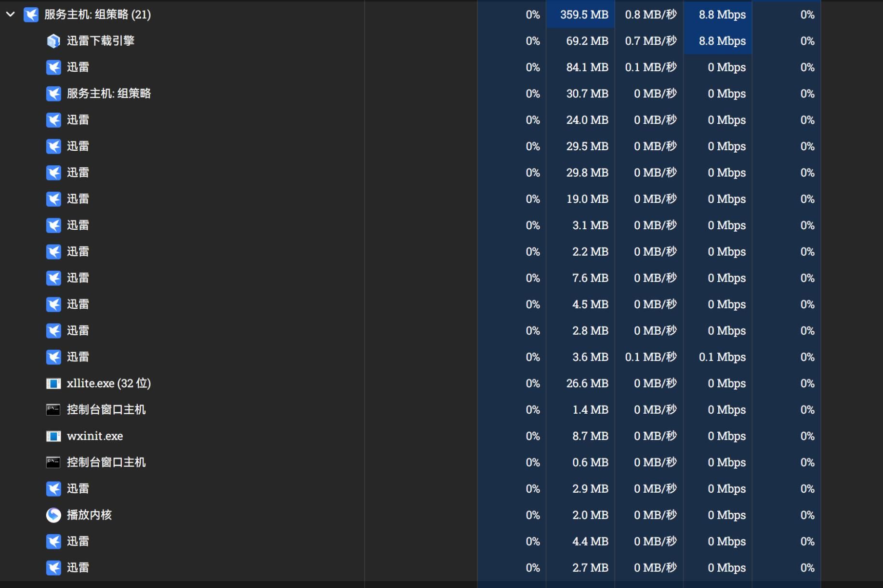Collapse the 服务主机: 组策略 (21) process group
This screenshot has height=588, width=883.
coord(10,14)
